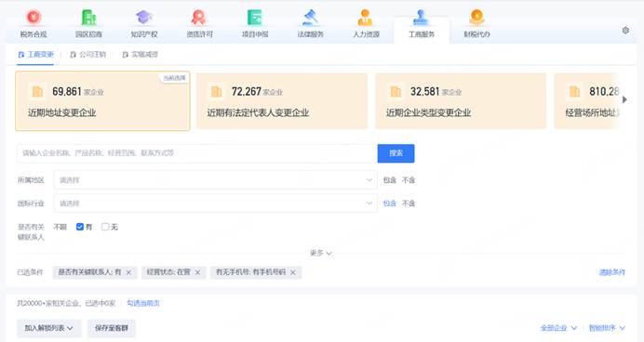
Task: Select the 近期地址变更企业 card
Action: click(x=102, y=101)
